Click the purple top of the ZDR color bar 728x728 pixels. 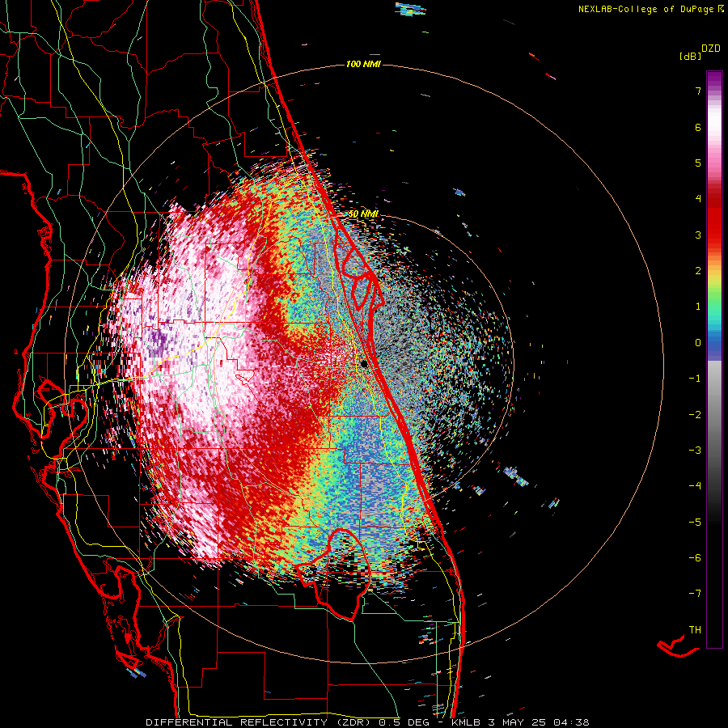click(x=714, y=79)
